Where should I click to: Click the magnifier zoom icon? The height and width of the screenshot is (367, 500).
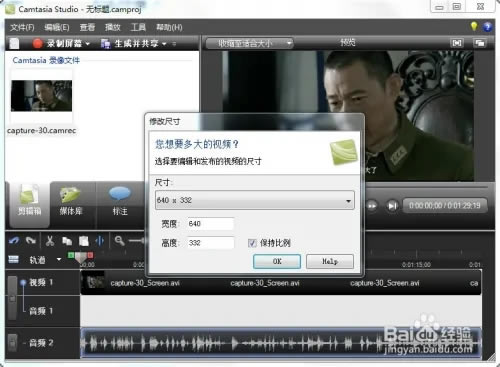tap(119, 240)
